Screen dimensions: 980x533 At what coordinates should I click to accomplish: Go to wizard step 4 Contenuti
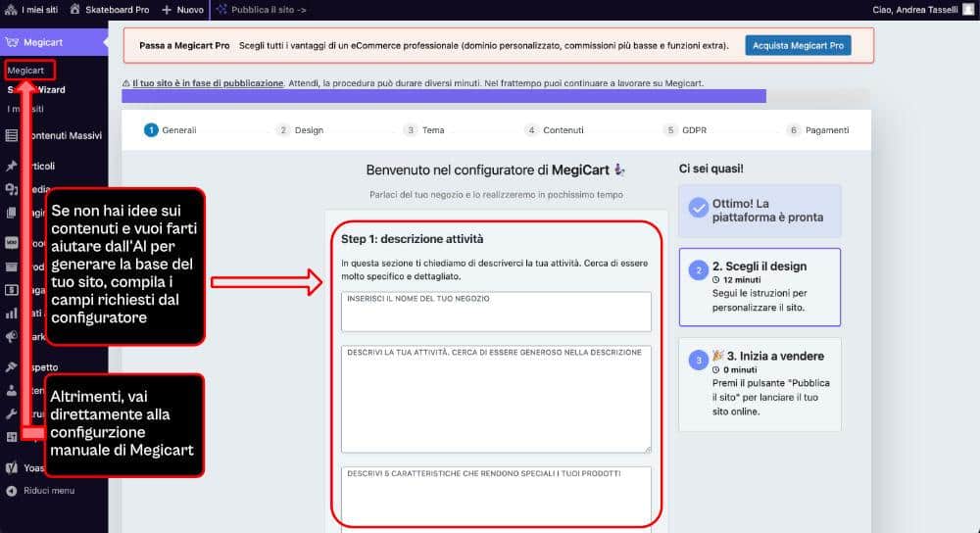pyautogui.click(x=554, y=130)
